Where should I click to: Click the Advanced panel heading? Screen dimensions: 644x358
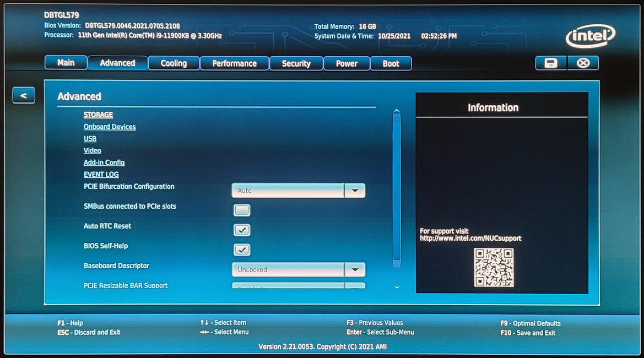click(x=79, y=96)
